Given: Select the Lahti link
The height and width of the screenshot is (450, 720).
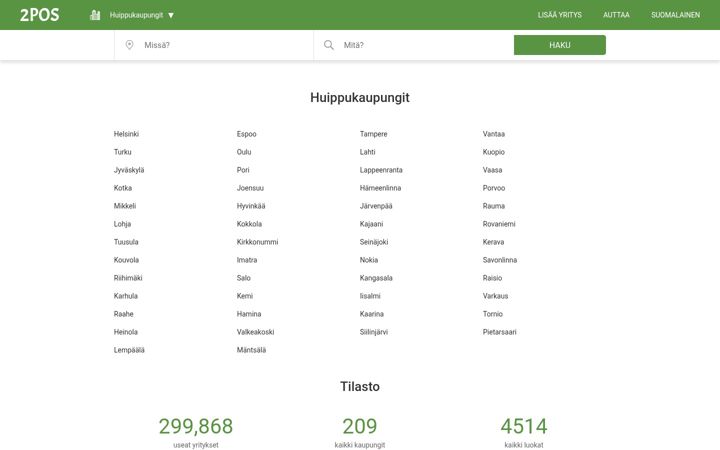Looking at the screenshot, I should click(367, 152).
